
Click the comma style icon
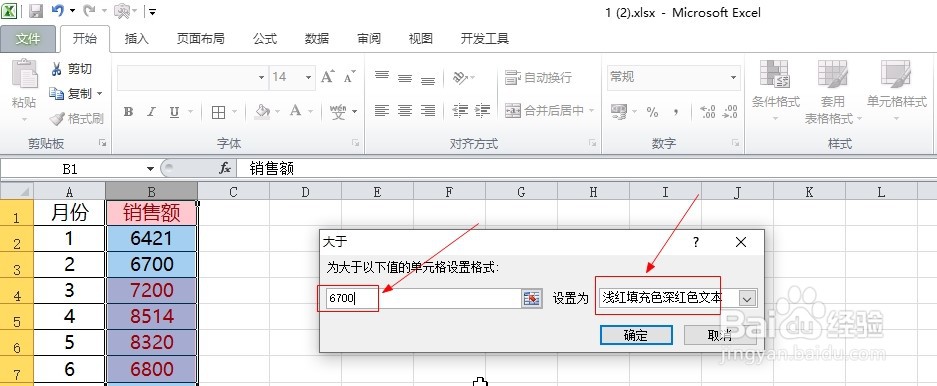pos(676,111)
